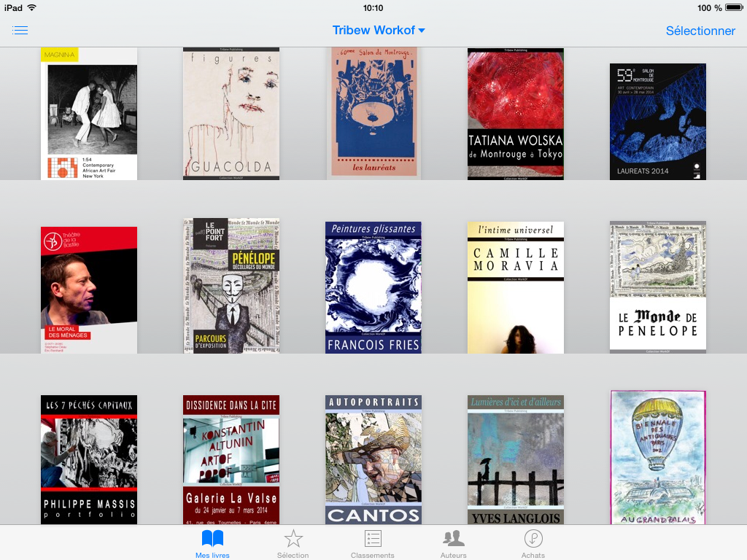The width and height of the screenshot is (747, 560).
Task: Open the Autoportraits Cantos book
Action: [373, 459]
